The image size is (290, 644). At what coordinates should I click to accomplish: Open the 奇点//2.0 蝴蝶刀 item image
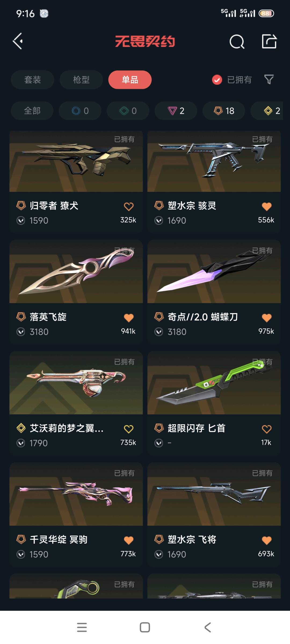[214, 272]
